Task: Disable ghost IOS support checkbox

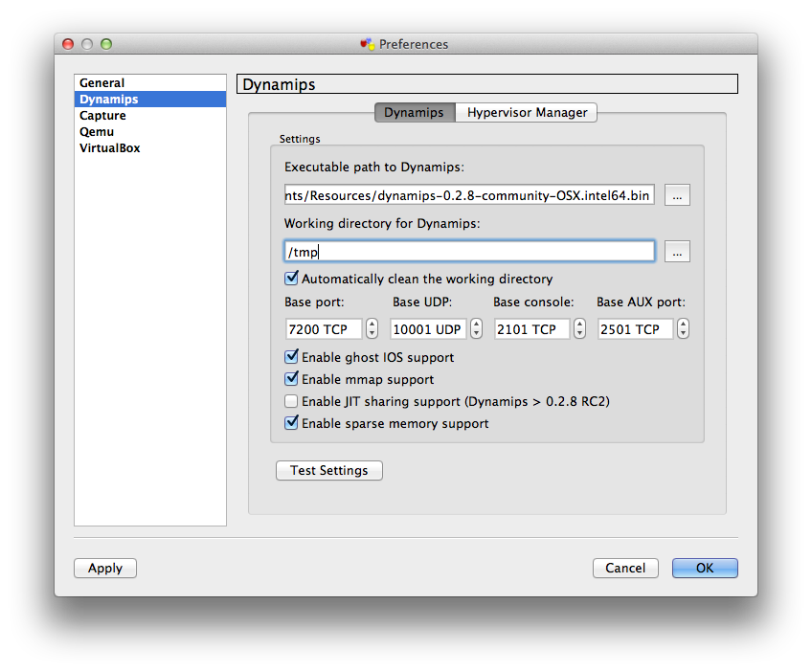Action: point(292,357)
